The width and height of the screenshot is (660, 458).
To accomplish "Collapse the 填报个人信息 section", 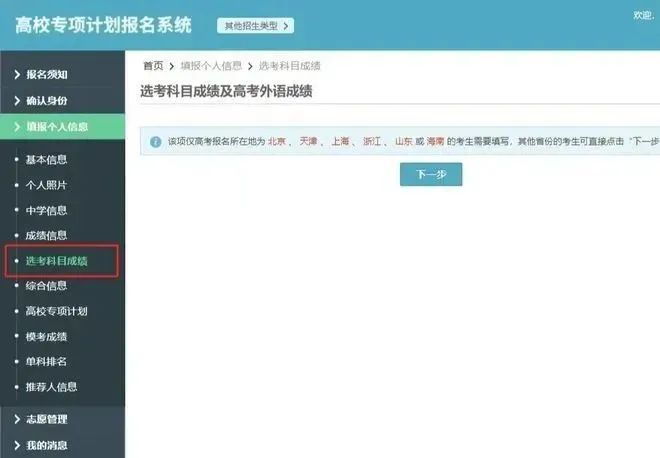I will pyautogui.click(x=62, y=127).
